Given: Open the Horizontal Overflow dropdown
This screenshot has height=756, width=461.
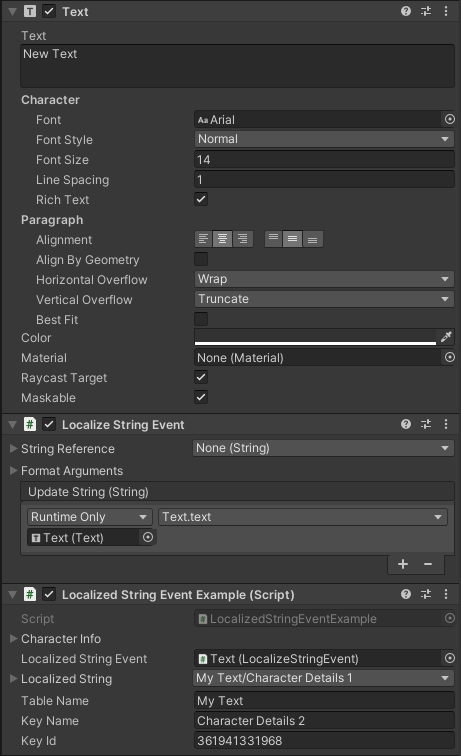Looking at the screenshot, I should [324, 279].
